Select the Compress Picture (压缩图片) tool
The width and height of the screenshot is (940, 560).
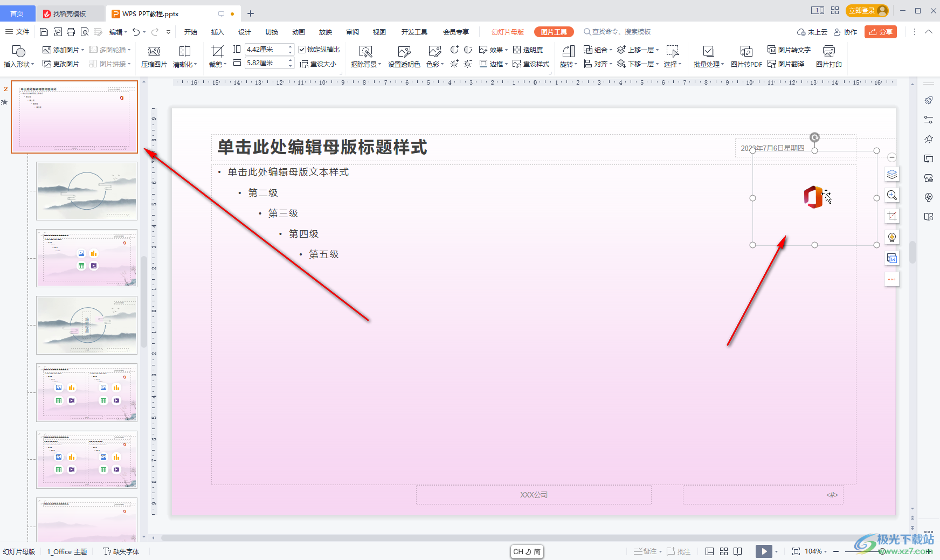tap(154, 57)
